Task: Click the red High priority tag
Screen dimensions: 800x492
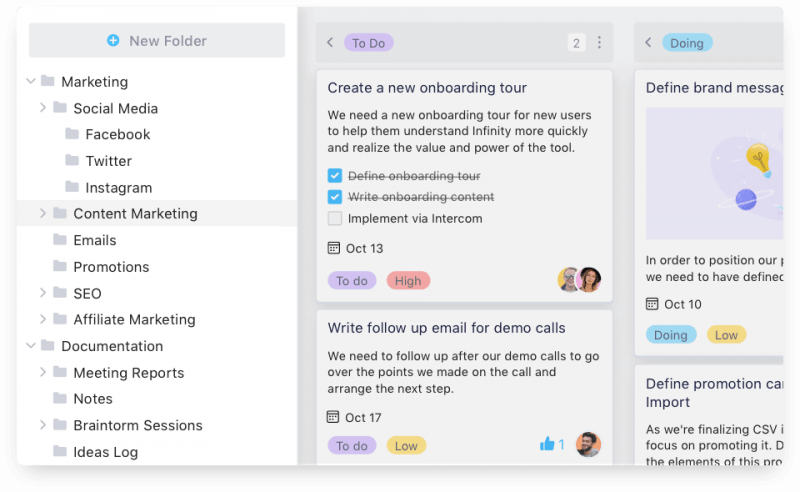Action: pyautogui.click(x=408, y=281)
